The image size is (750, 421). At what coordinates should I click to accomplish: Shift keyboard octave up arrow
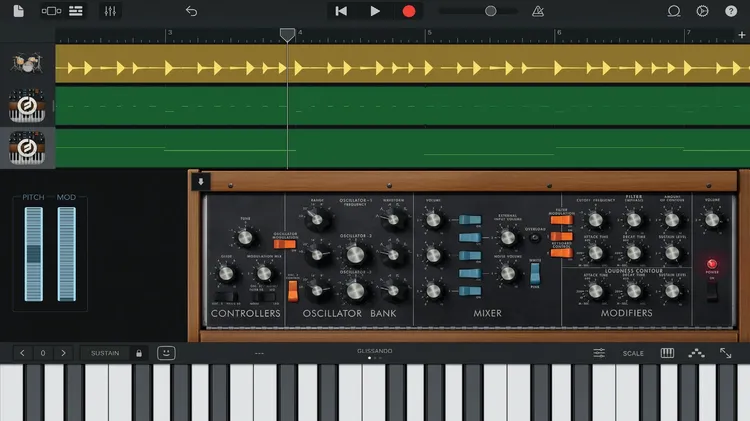click(x=63, y=353)
